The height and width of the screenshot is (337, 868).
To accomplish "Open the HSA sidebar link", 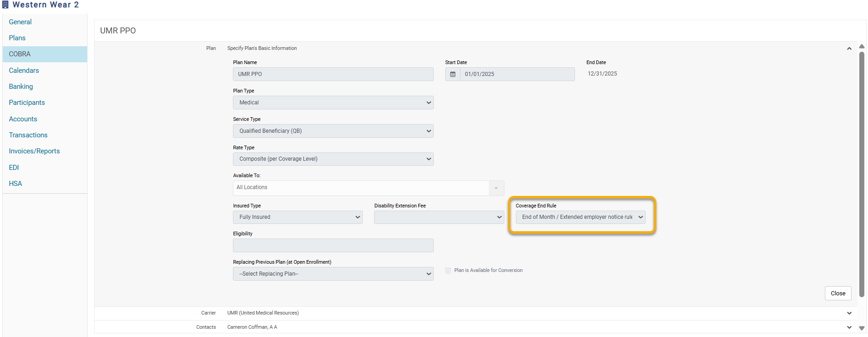I will (x=15, y=184).
